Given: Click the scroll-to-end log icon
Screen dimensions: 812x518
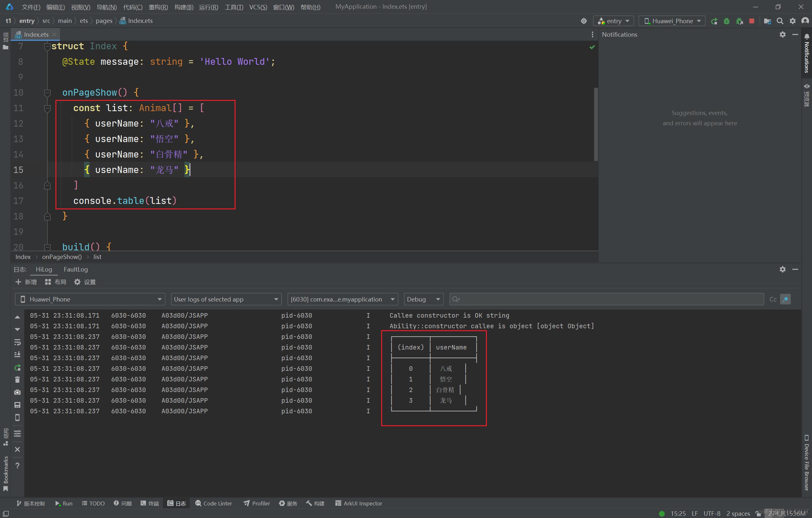Looking at the screenshot, I should coord(17,355).
